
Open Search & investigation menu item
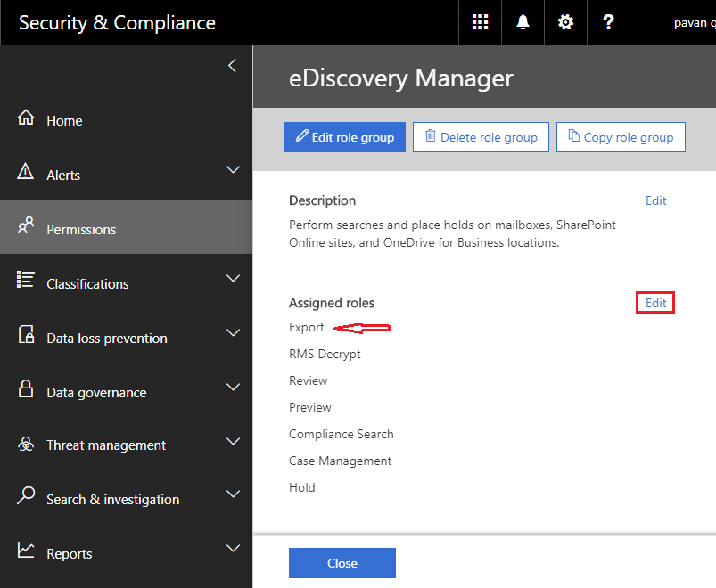[x=126, y=499]
